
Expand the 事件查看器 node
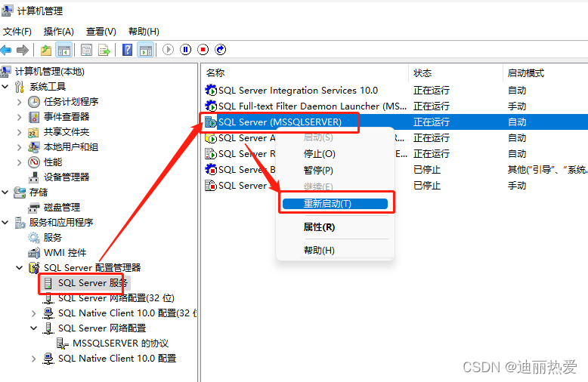click(20, 117)
